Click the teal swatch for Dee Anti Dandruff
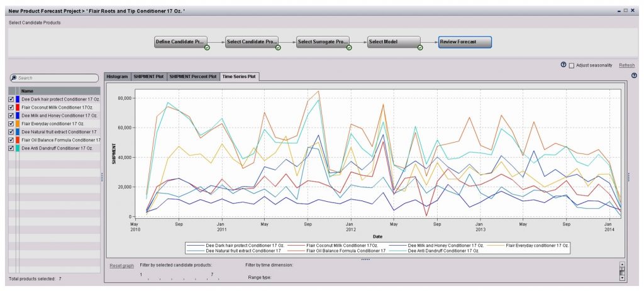 pyautogui.click(x=18, y=148)
